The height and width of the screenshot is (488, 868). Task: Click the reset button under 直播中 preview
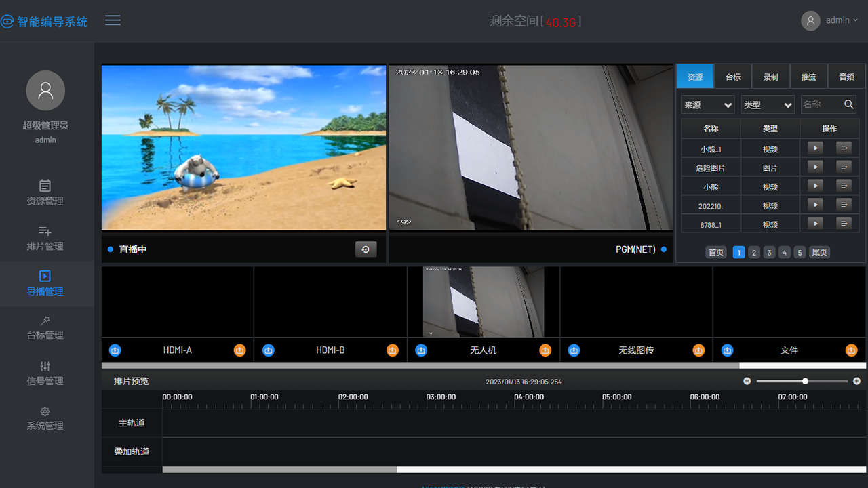tap(366, 249)
